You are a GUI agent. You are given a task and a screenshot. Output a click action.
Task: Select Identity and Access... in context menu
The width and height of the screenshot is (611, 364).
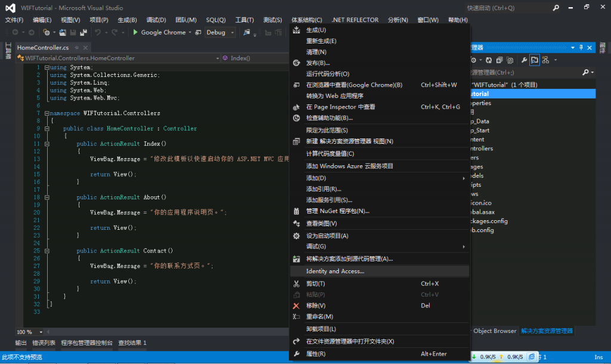379,272
